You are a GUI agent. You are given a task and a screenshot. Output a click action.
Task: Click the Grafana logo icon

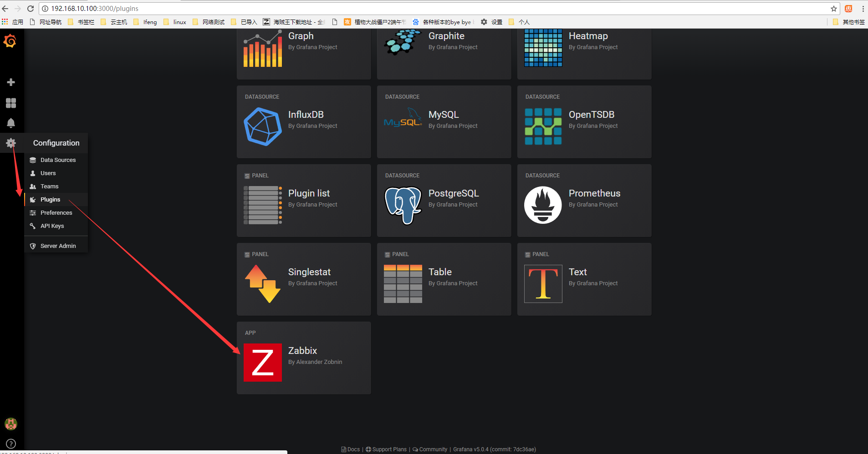[x=10, y=41]
